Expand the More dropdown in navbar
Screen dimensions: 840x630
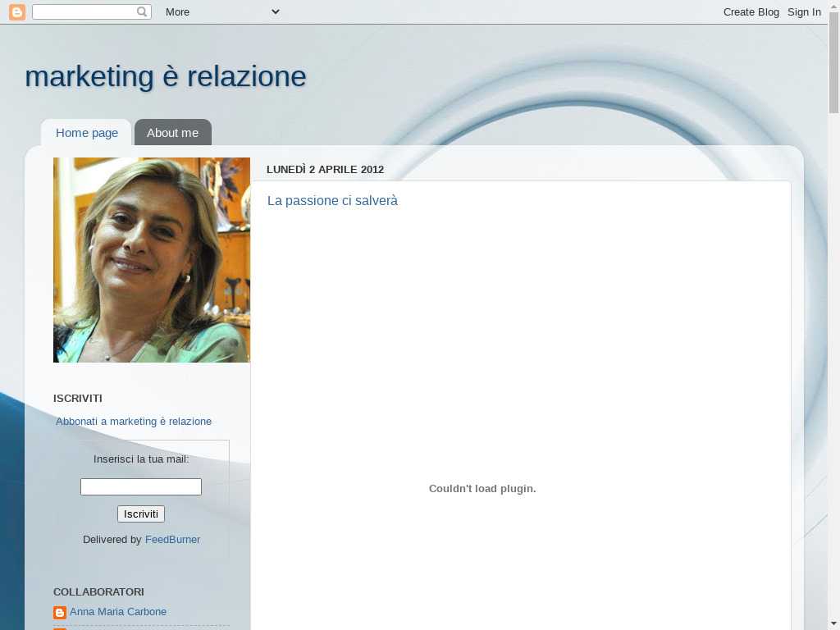coord(222,11)
